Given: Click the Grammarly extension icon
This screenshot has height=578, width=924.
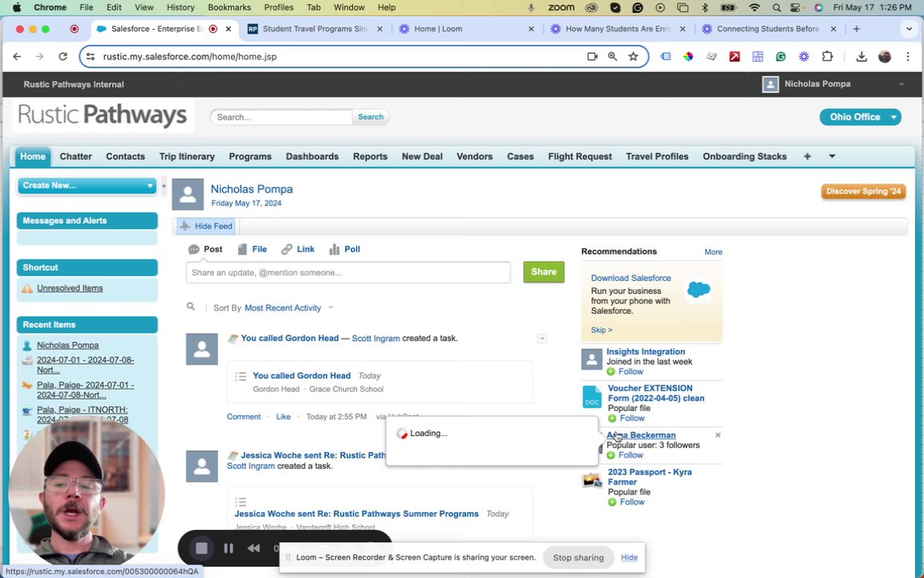Looking at the screenshot, I should tap(780, 57).
